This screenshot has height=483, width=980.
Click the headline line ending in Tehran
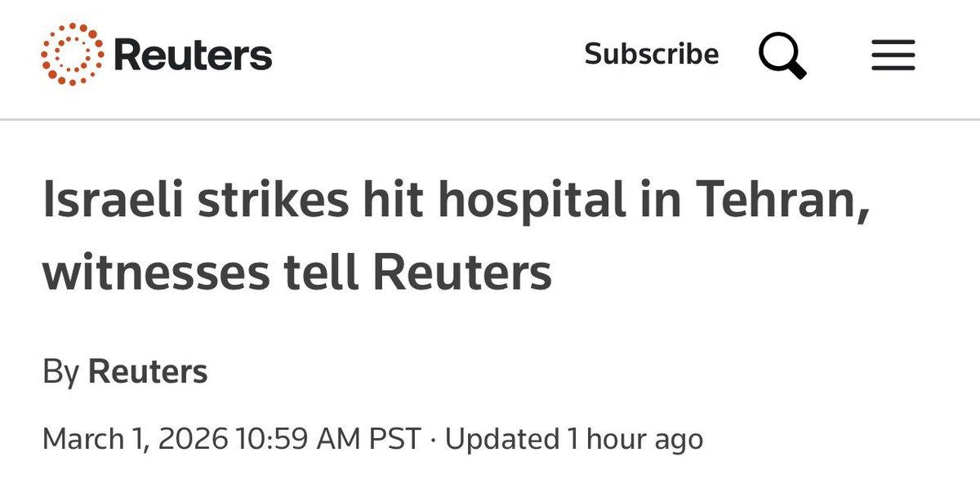(455, 202)
